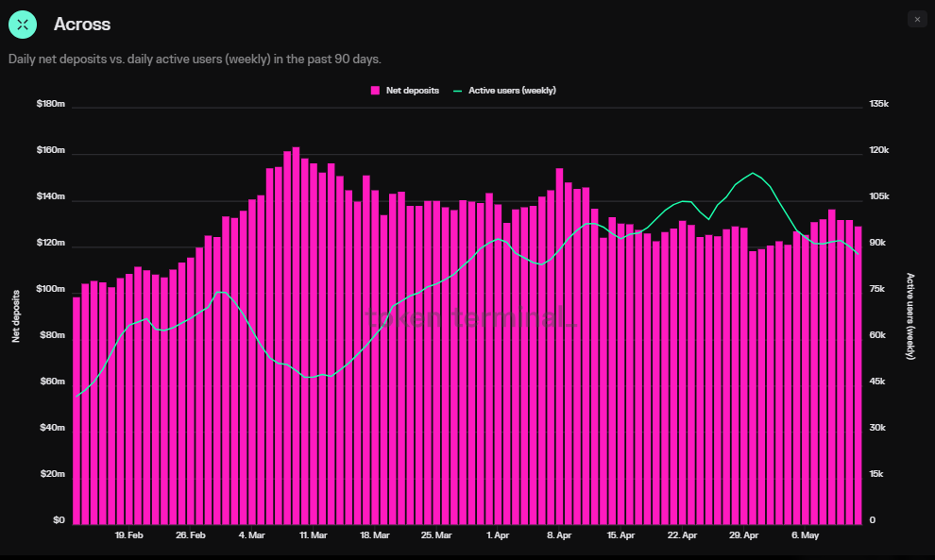The width and height of the screenshot is (935, 560).
Task: Click the 135k right axis label
Action: click(x=879, y=104)
